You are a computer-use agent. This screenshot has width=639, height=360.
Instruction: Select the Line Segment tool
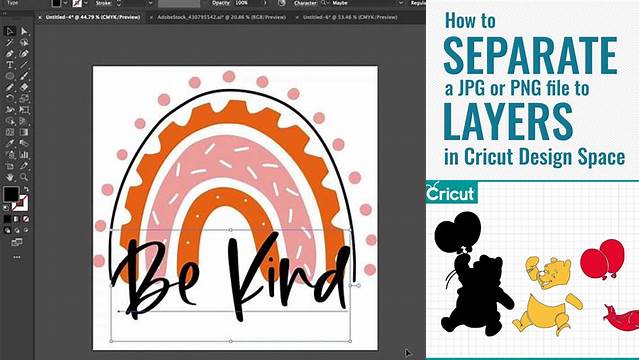tap(24, 65)
